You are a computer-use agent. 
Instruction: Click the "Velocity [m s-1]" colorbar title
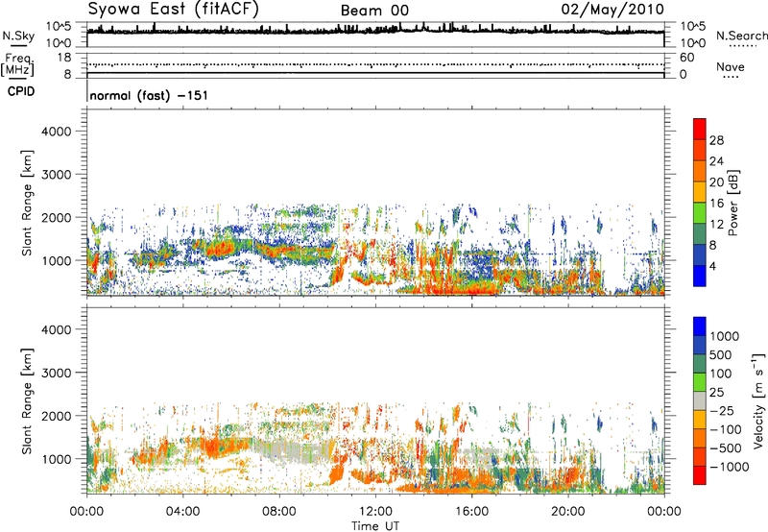point(758,400)
